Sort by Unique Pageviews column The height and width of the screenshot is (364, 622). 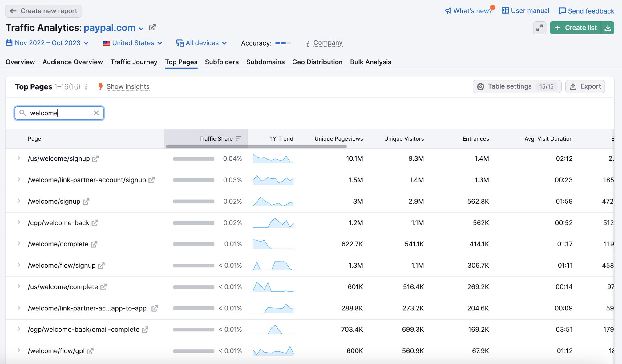338,139
